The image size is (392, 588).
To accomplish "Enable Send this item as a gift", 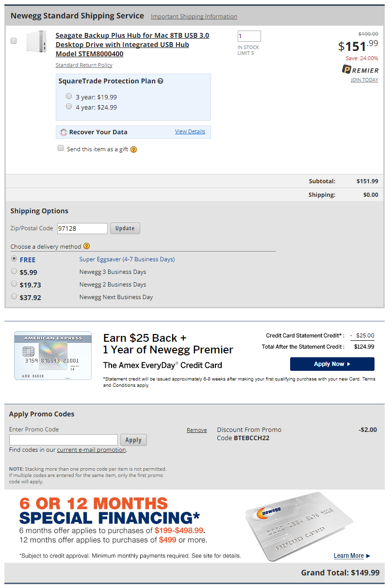I will (x=61, y=148).
